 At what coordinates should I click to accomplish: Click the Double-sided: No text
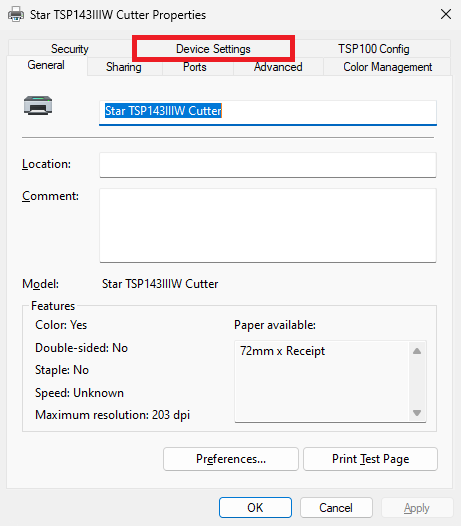pyautogui.click(x=82, y=348)
